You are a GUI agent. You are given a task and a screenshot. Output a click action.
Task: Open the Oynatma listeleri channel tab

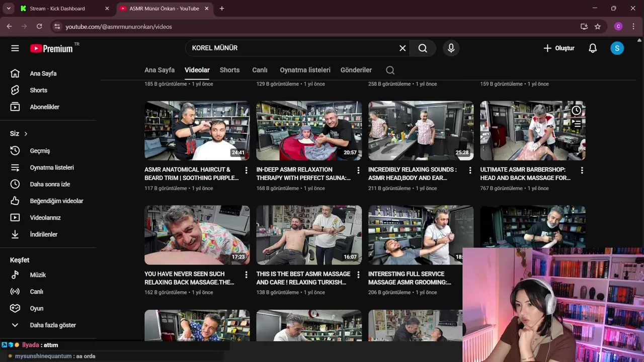coord(305,70)
